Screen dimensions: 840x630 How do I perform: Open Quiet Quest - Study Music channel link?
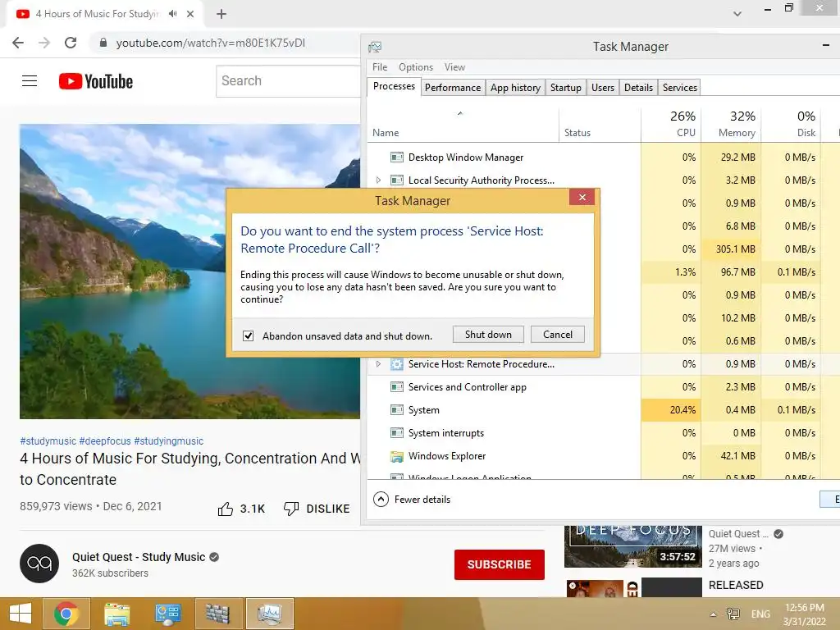pyautogui.click(x=139, y=557)
